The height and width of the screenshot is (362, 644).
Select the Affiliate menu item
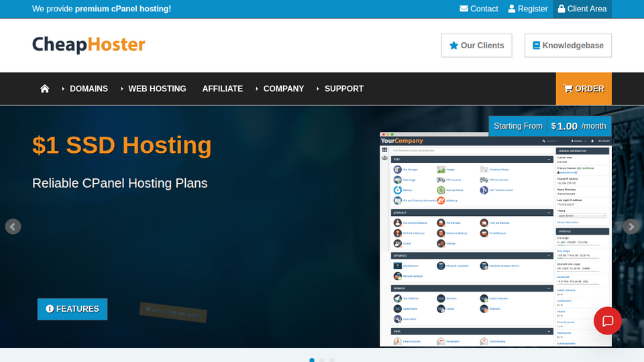(223, 88)
